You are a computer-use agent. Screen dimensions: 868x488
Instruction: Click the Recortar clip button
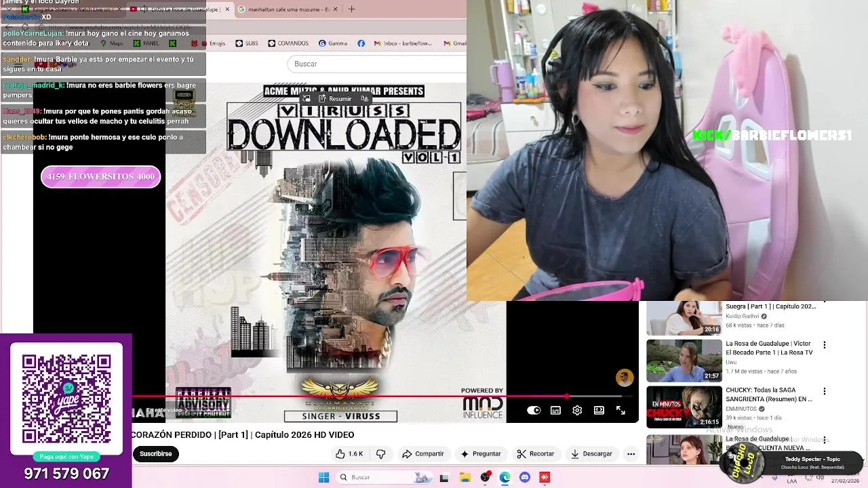[x=536, y=454]
